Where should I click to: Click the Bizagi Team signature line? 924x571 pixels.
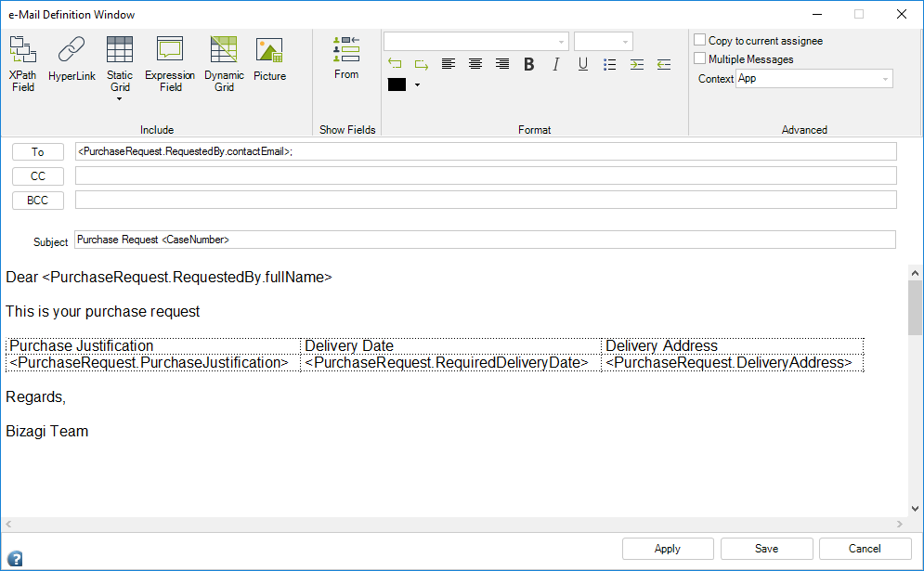pos(47,432)
